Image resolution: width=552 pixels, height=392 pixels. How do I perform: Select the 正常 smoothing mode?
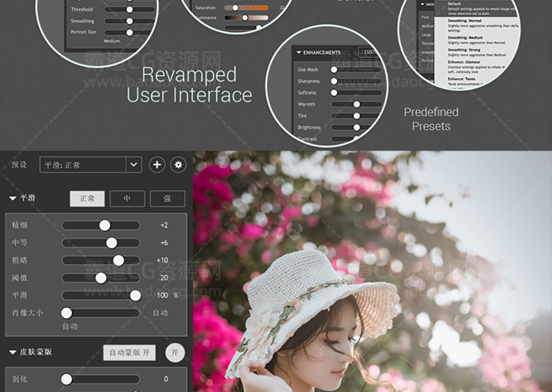click(x=87, y=199)
